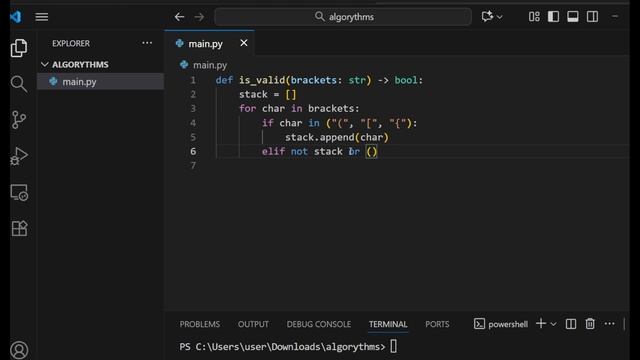Click the 'bool' return type annotation
Screen dimensions: 640x360
(406, 80)
